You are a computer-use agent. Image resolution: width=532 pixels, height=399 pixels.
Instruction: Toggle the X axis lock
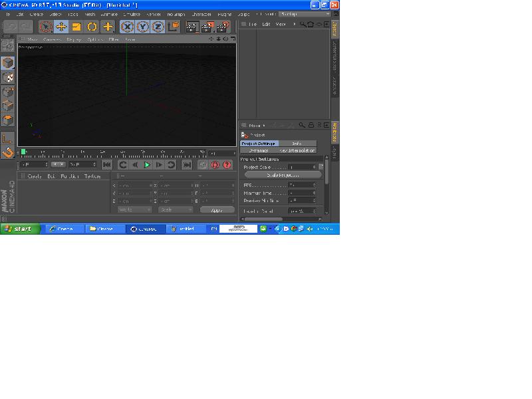[127, 27]
